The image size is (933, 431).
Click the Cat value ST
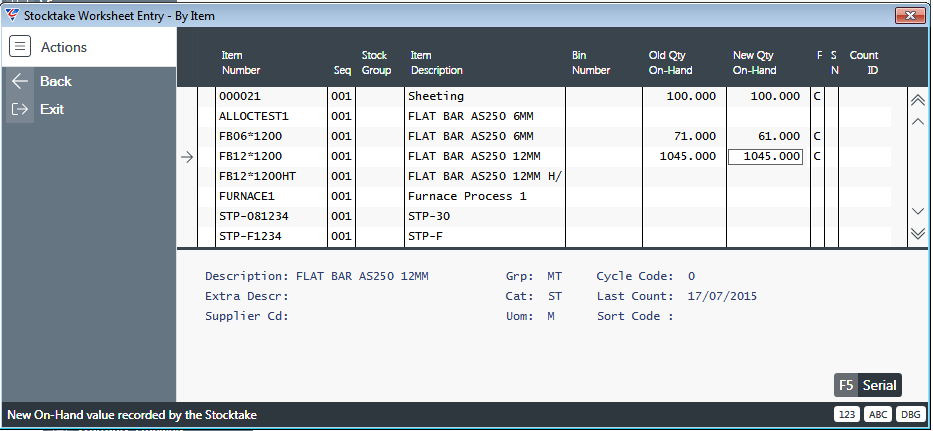[554, 296]
